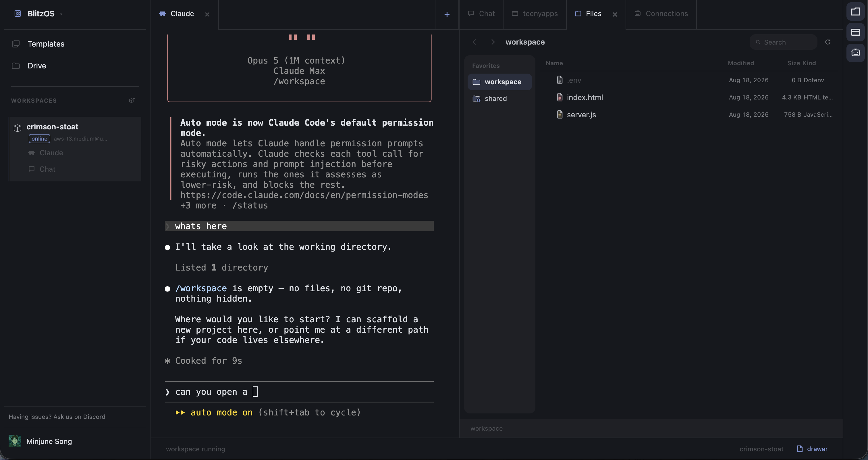Sort files by Name column

coord(554,63)
